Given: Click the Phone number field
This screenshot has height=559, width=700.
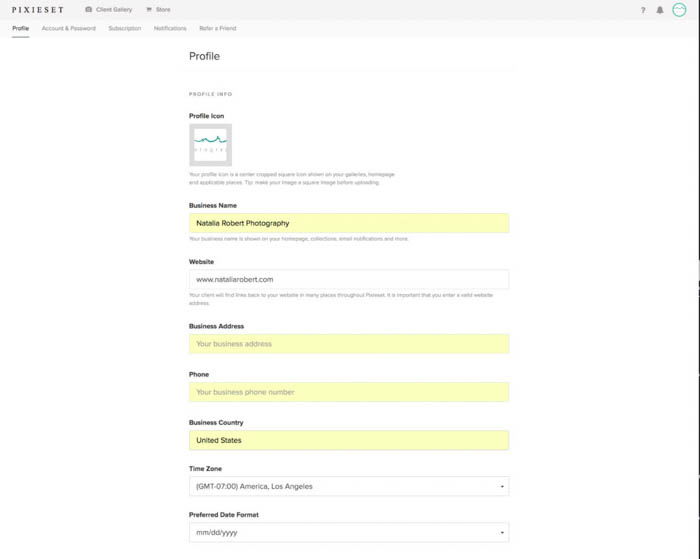Looking at the screenshot, I should pyautogui.click(x=348, y=392).
